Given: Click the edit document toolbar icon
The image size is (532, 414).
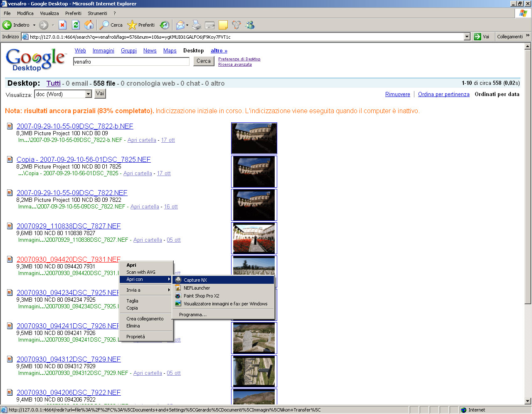Looking at the screenshot, I should (x=210, y=25).
